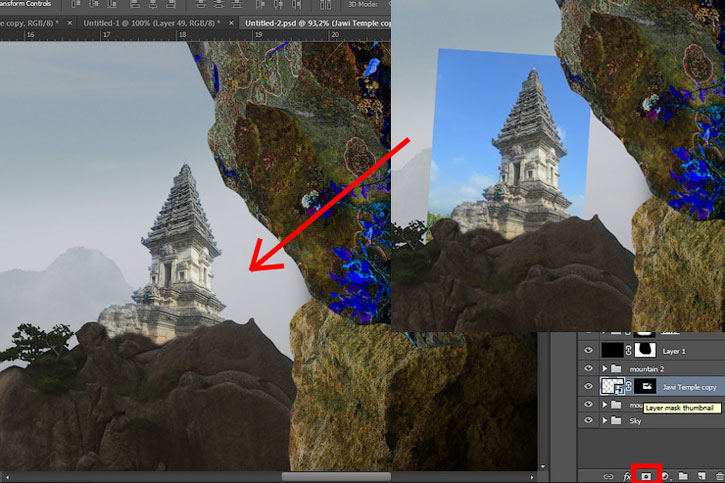This screenshot has width=725, height=483.
Task: Click the horizontal scrollbar thumb under the canvas
Action: click(337, 477)
